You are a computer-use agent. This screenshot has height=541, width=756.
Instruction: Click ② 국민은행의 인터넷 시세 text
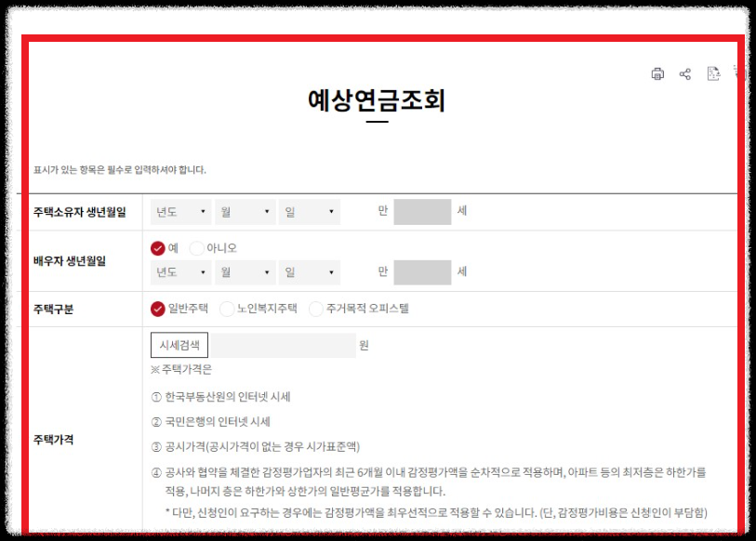211,422
